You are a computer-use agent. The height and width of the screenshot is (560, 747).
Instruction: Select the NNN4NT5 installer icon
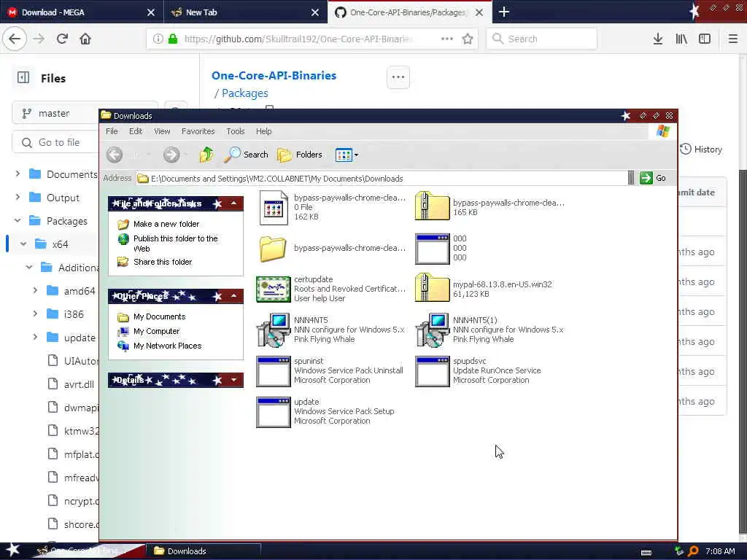pos(274,330)
